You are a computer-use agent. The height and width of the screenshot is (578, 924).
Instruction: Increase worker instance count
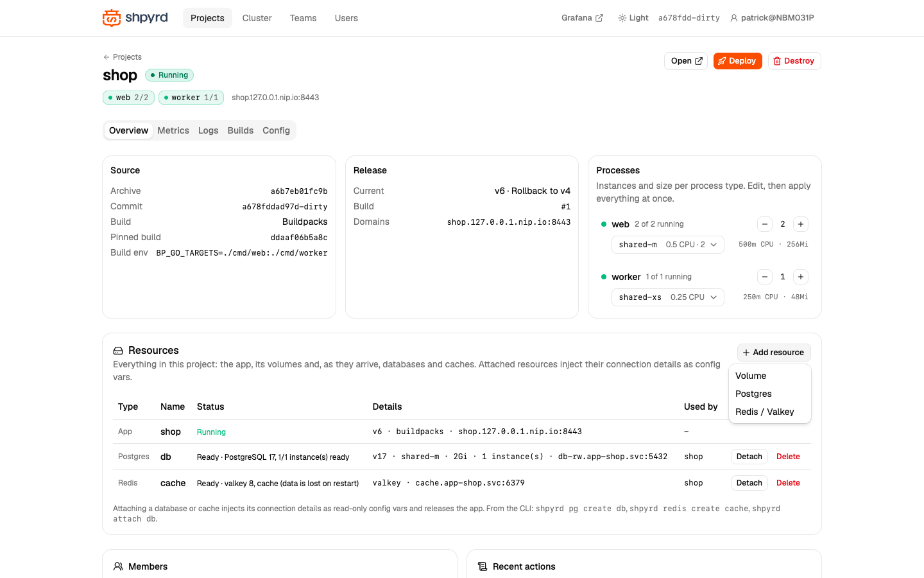(801, 277)
